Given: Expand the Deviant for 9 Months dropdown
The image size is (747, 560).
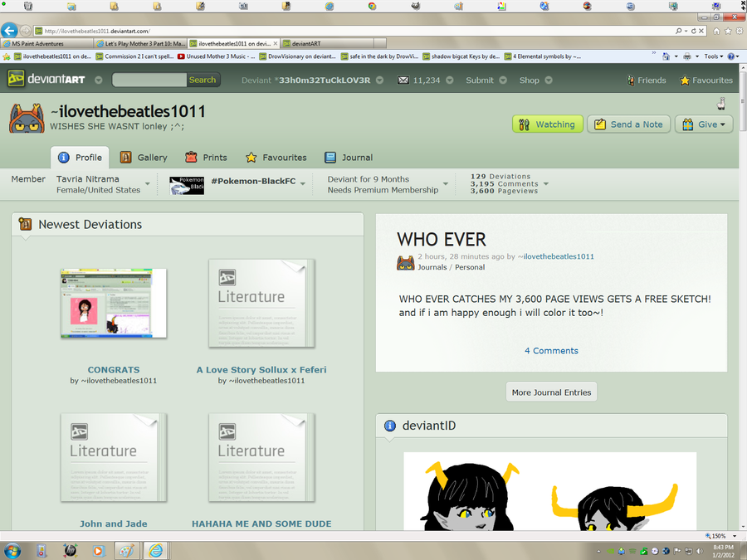Looking at the screenshot, I should [446, 184].
